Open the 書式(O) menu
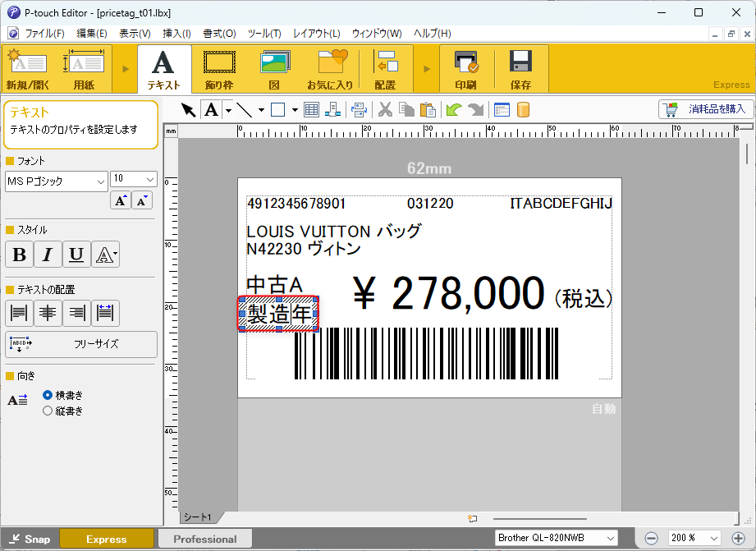756x551 pixels. tap(219, 34)
